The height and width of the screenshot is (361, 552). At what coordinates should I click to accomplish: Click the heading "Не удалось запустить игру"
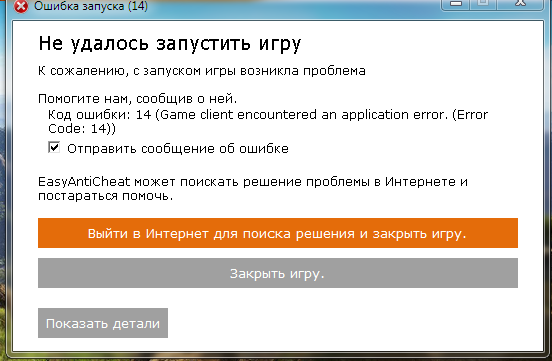coord(170,44)
